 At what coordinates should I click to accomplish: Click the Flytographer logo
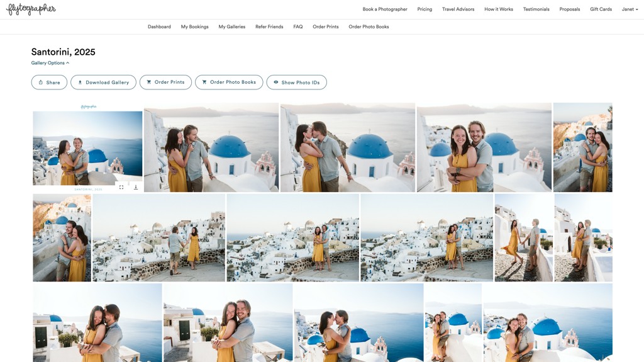pos(31,9)
